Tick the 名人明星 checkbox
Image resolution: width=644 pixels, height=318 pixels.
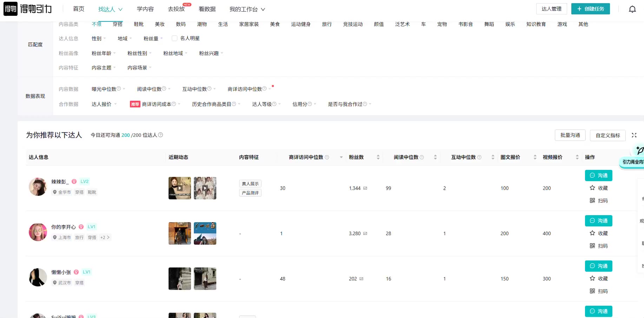point(175,38)
